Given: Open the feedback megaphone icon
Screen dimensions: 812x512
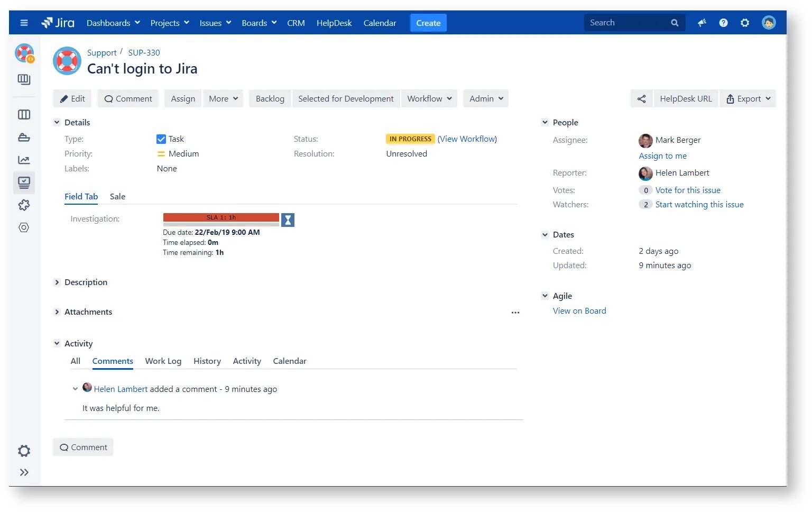Looking at the screenshot, I should click(702, 23).
